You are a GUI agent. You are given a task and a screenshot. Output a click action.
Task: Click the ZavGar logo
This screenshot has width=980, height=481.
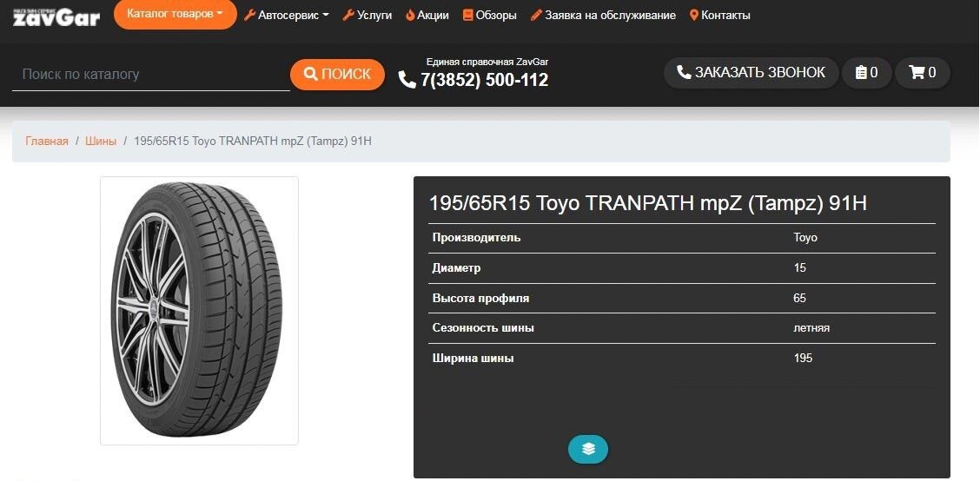56,16
